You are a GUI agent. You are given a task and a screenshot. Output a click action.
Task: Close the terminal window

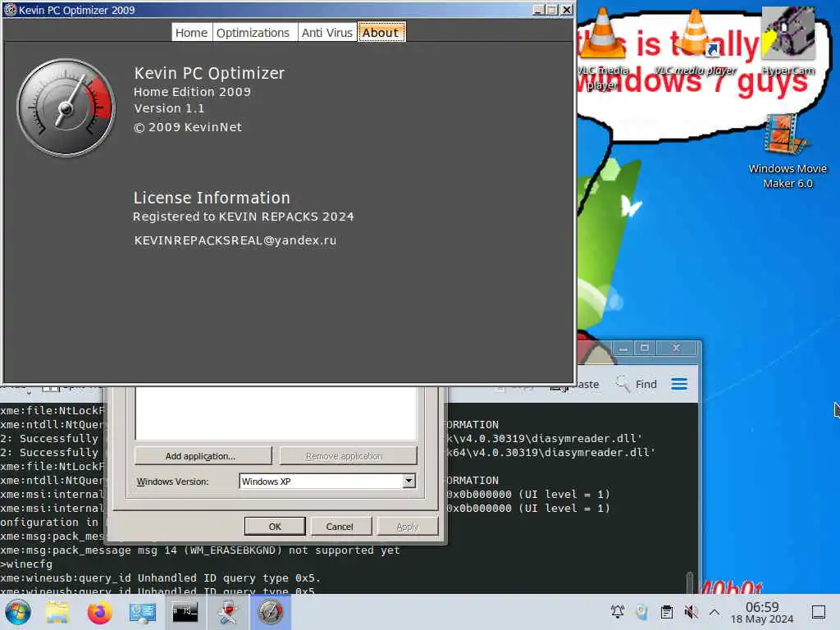[676, 348]
